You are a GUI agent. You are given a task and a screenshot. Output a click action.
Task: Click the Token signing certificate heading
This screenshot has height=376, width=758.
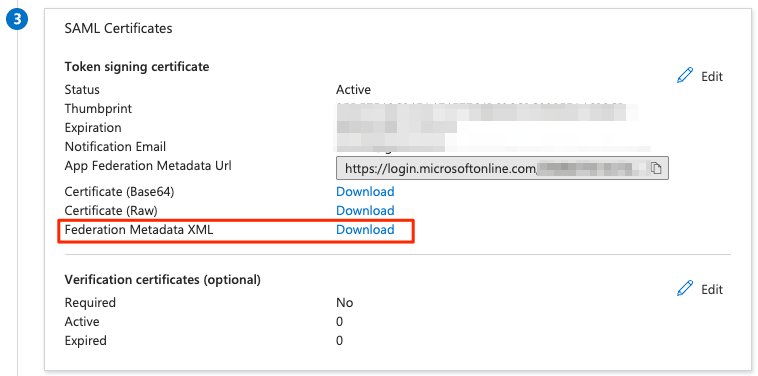137,66
